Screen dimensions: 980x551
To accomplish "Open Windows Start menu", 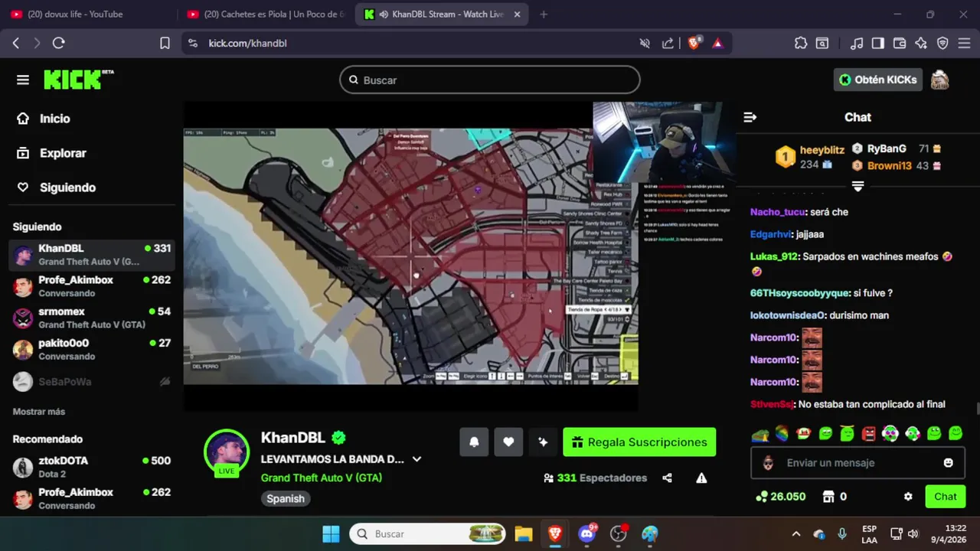I will pos(331,533).
